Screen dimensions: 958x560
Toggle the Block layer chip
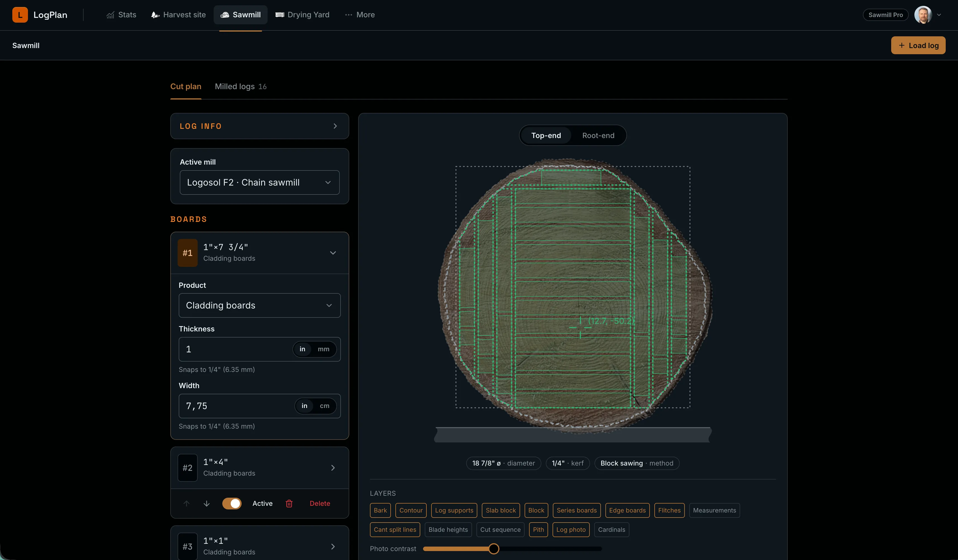click(536, 510)
